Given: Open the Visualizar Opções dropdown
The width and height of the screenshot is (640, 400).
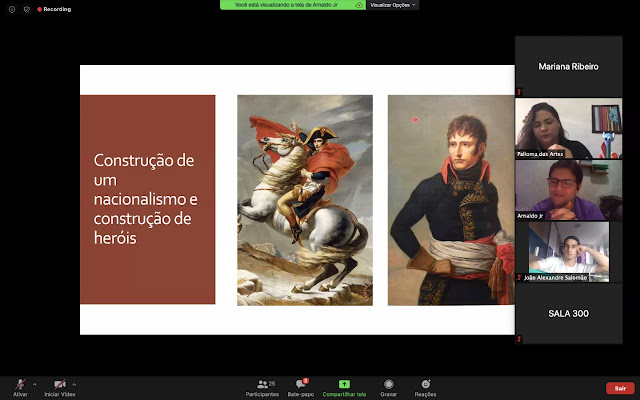Looking at the screenshot, I should [x=393, y=5].
